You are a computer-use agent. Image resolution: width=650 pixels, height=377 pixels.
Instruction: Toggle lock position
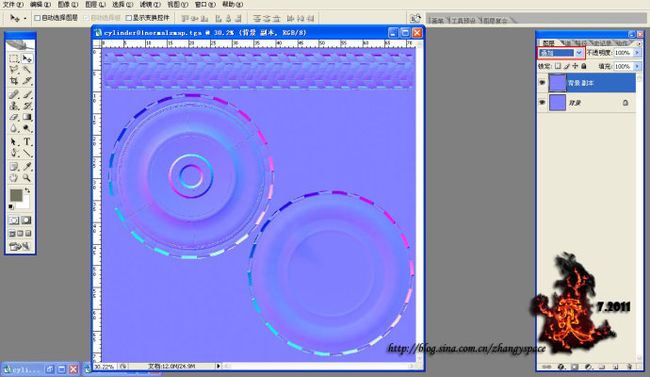tap(575, 66)
